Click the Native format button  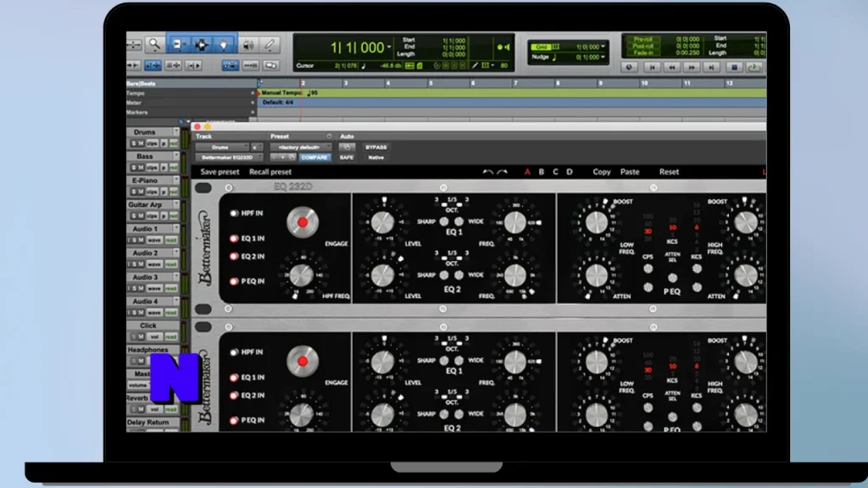tap(376, 158)
